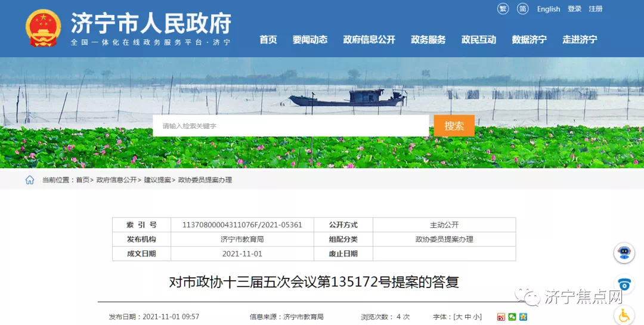This screenshot has width=644, height=325.
Task: Switch to Simplified Chinese (简) icon
Action: [x=523, y=8]
